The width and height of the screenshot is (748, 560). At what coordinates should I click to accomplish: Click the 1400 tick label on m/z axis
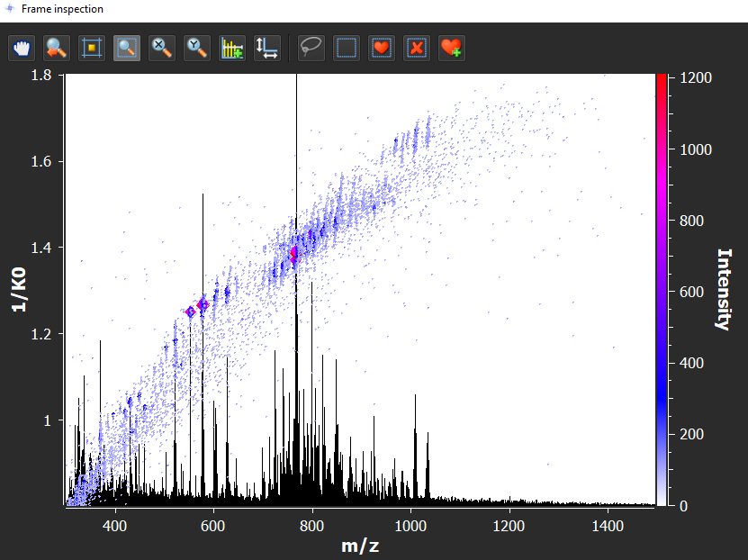(608, 526)
